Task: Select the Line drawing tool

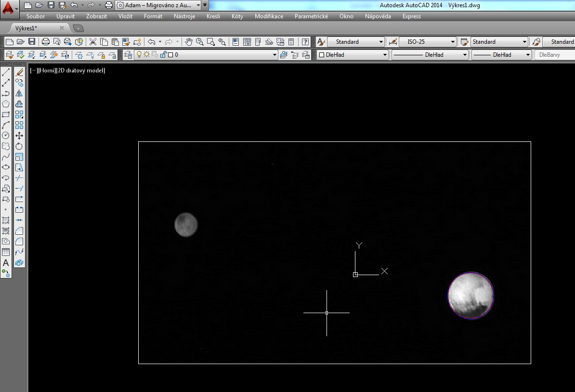Action: (x=6, y=73)
